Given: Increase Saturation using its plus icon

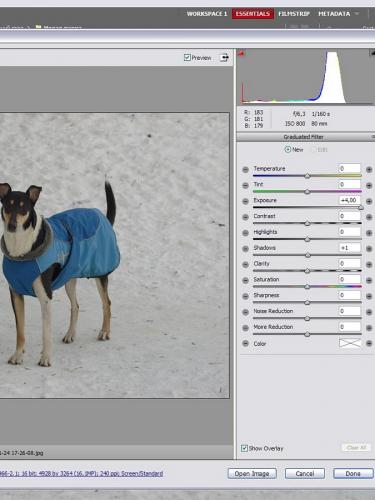Looking at the screenshot, I should click(369, 280).
